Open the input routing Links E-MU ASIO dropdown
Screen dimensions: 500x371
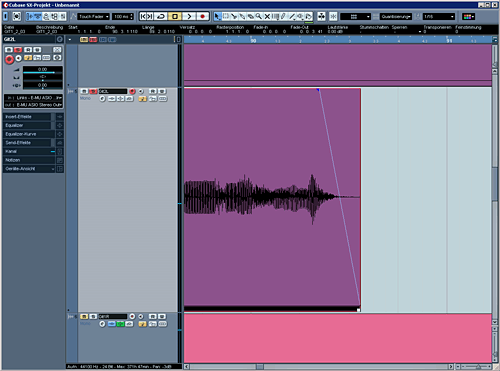34,98
